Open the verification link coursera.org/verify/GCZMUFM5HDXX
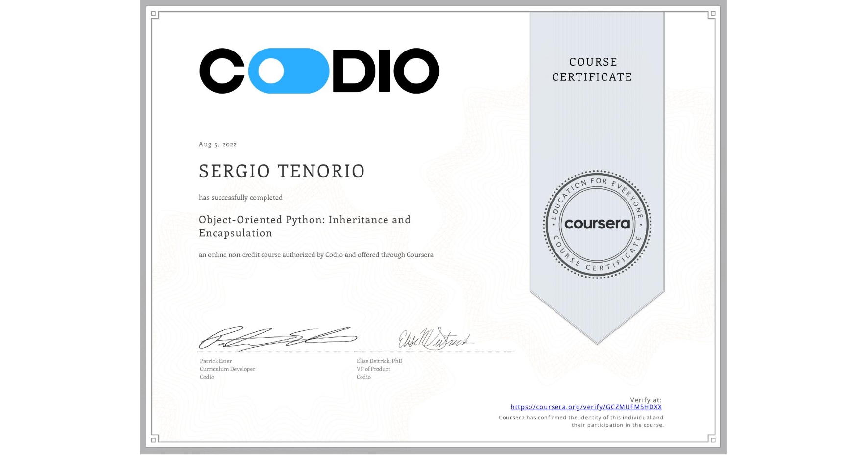This screenshot has width=868, height=455. [x=586, y=407]
